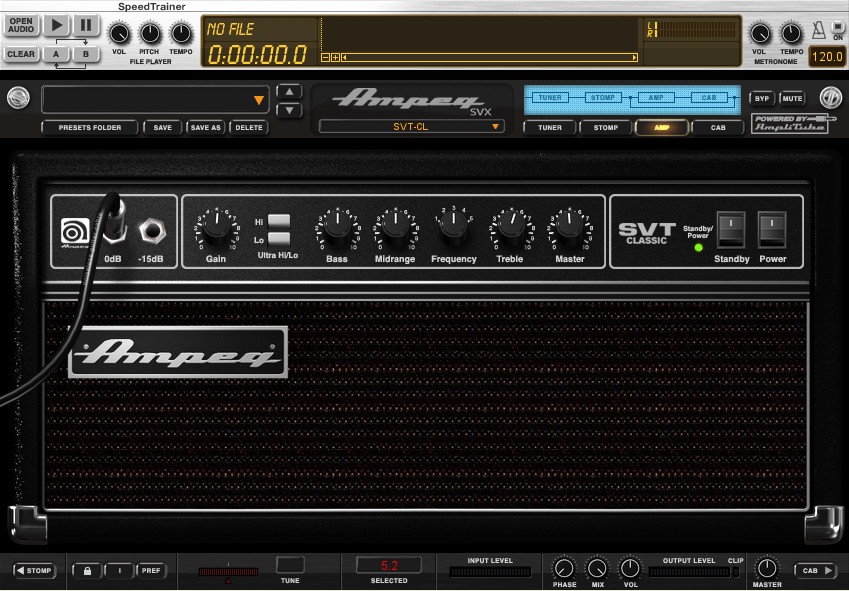Switch to the AMP tab

point(662,128)
